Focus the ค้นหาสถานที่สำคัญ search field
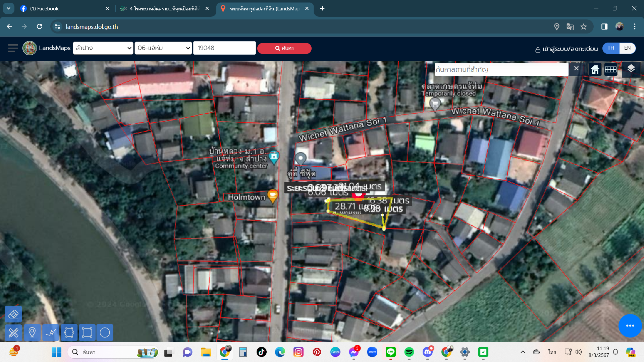 pyautogui.click(x=501, y=69)
